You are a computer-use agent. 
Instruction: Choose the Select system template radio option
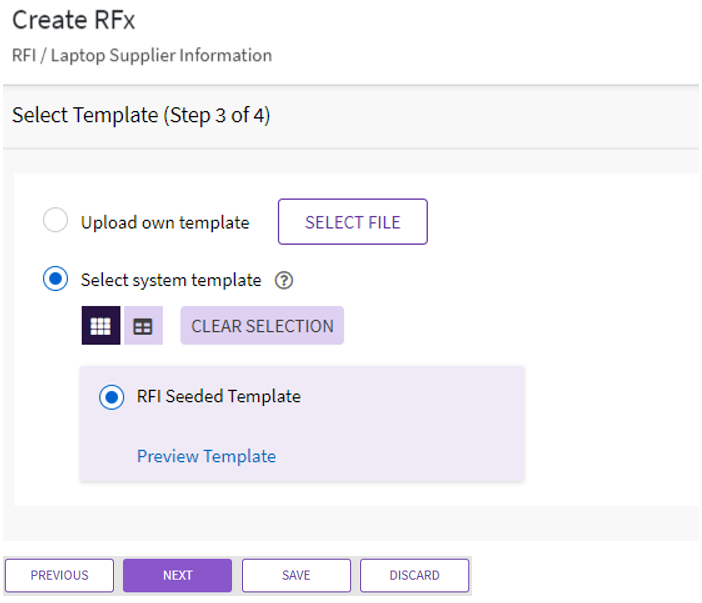(55, 280)
